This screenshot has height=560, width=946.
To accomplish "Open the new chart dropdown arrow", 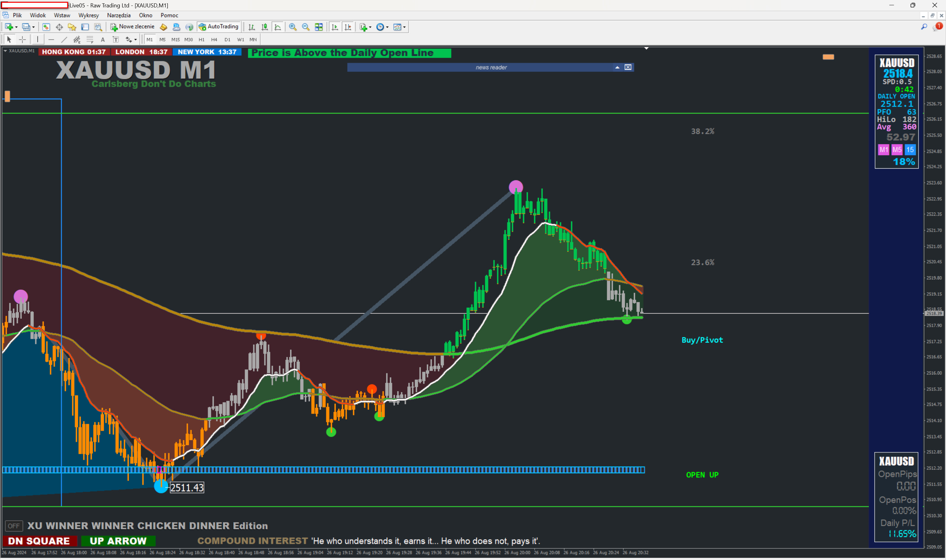I will pos(16,27).
